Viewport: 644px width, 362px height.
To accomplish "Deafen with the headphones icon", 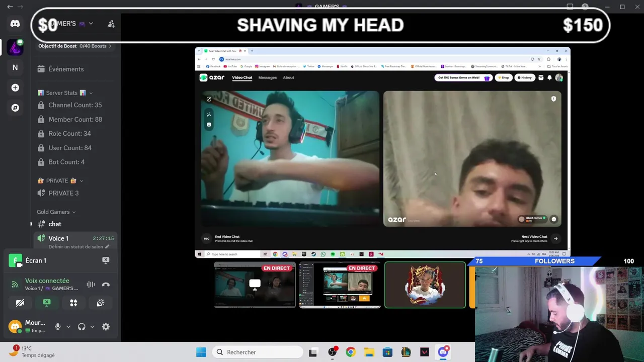I will [82, 327].
